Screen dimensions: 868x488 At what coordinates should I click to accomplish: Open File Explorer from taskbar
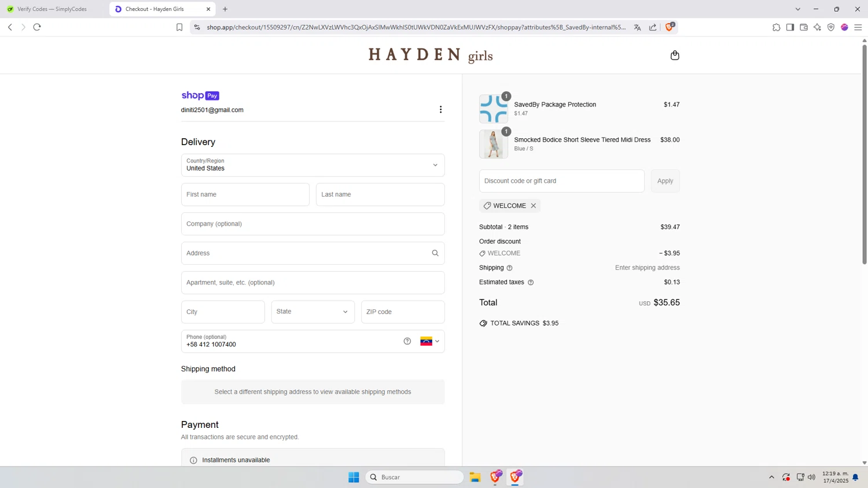(475, 477)
